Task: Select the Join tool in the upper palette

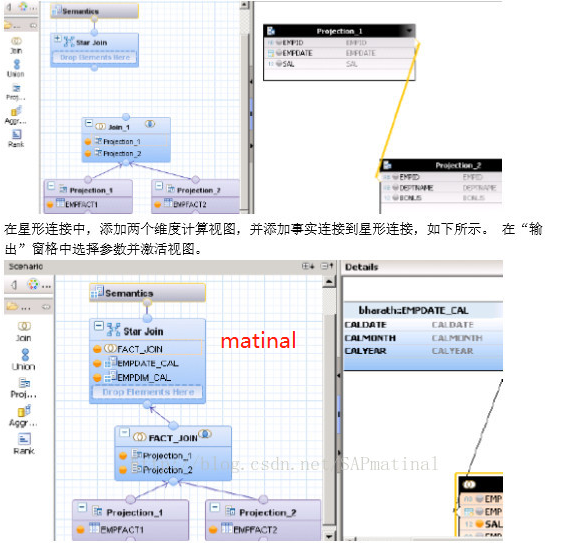Action: (x=16, y=45)
